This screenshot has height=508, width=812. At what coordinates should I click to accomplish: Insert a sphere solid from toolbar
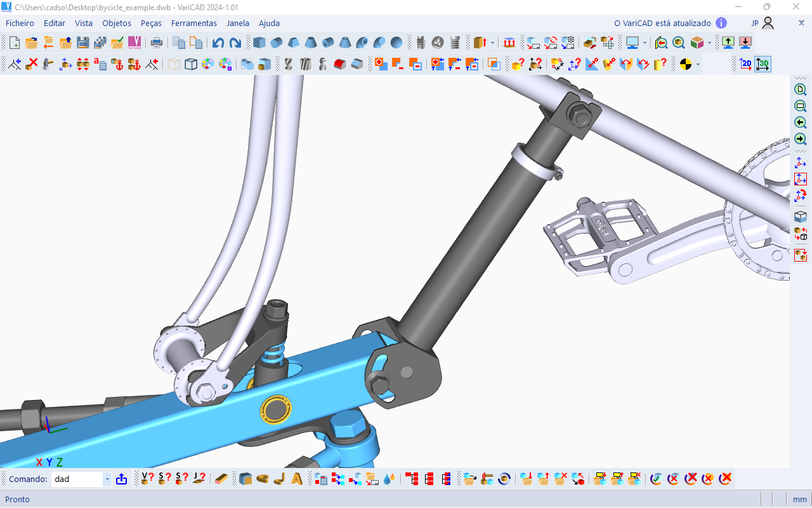click(396, 43)
